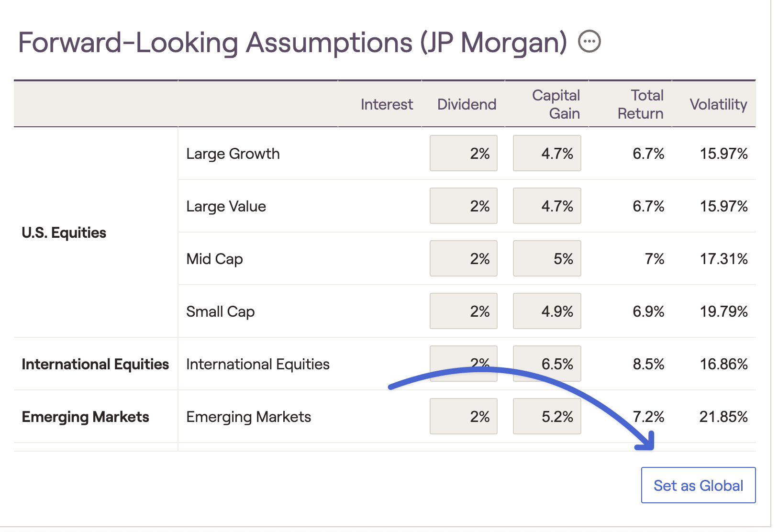The width and height of the screenshot is (778, 532).
Task: Edit Large Growth dividend field
Action: (463, 153)
